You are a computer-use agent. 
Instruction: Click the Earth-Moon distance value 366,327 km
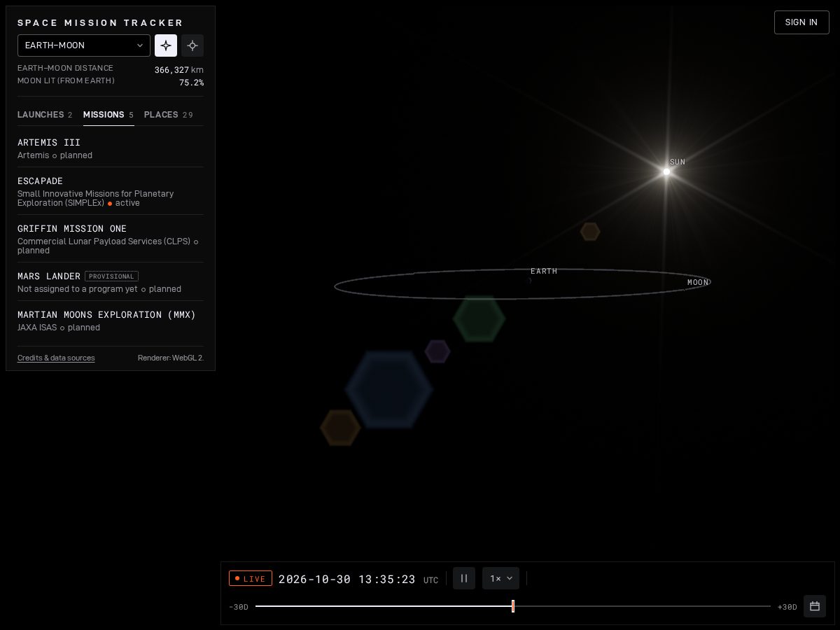tap(179, 70)
